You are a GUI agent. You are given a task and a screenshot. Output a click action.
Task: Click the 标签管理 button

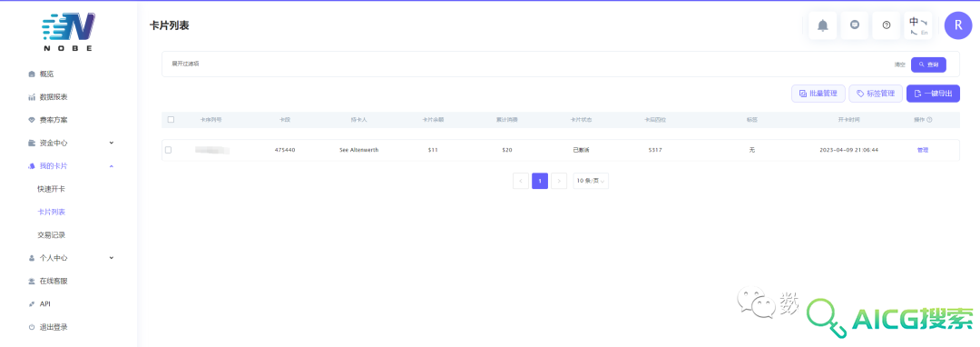875,94
